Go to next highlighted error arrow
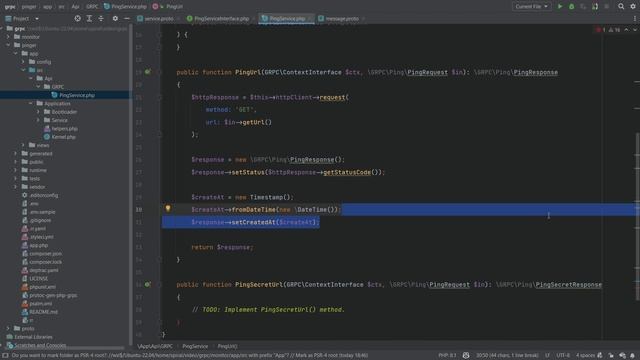640x360 pixels. 635,30
